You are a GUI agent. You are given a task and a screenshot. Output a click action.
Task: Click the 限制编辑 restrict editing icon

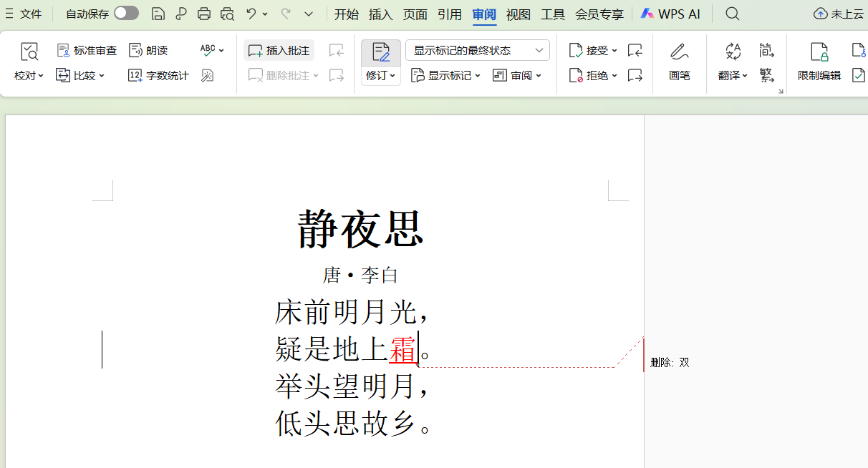819,52
